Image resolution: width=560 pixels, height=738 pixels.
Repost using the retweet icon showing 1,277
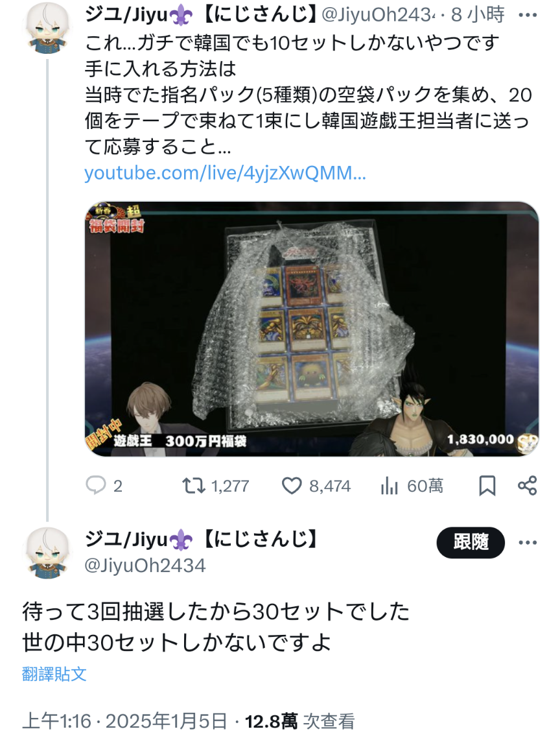coord(193,485)
